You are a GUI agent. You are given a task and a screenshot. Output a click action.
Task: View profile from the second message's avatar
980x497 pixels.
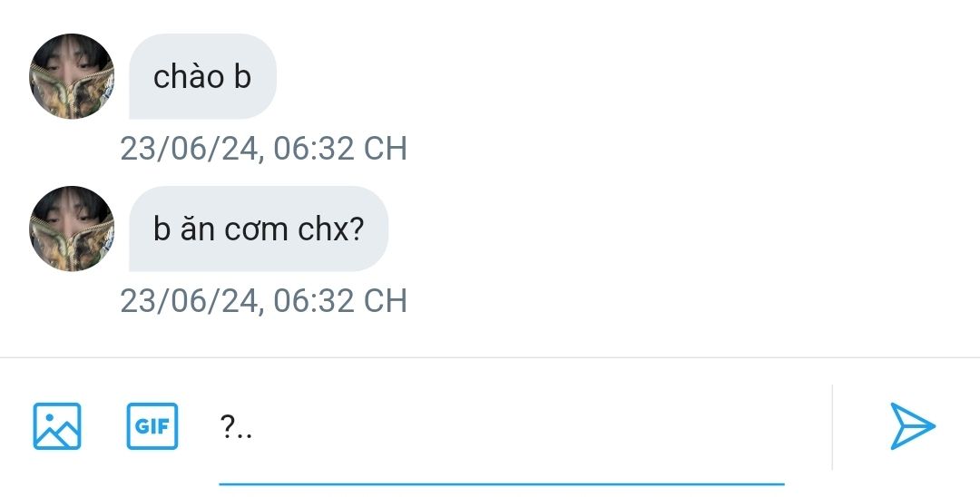(x=72, y=229)
